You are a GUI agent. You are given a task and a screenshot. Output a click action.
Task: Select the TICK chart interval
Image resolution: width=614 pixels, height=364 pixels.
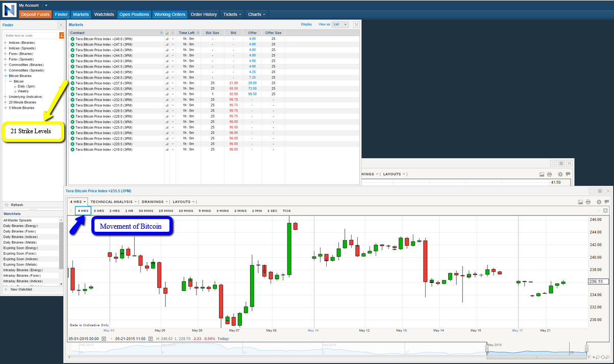click(287, 211)
